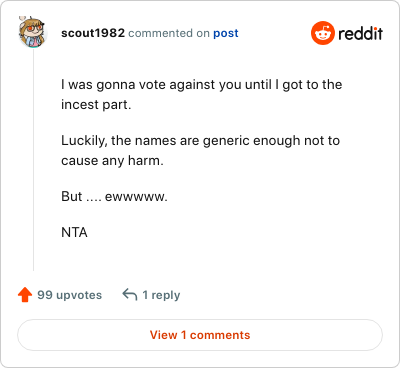The width and height of the screenshot is (400, 368).
Task: Open the "1 reply" label
Action: [161, 295]
